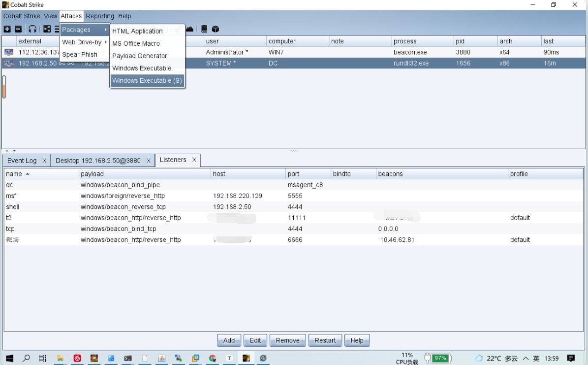Expand the Web Drive-by submenu
This screenshot has width=588, height=365.
84,42
